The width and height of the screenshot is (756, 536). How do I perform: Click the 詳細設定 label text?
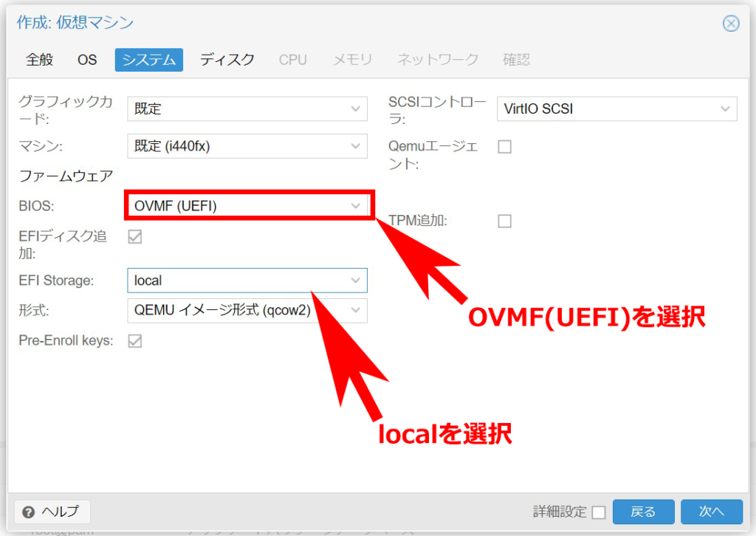[560, 512]
